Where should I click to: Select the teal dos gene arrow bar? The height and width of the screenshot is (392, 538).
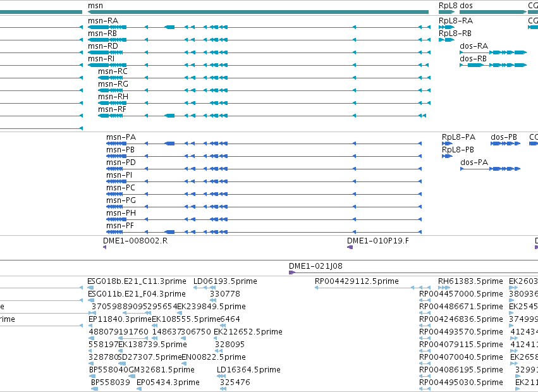(493, 12)
